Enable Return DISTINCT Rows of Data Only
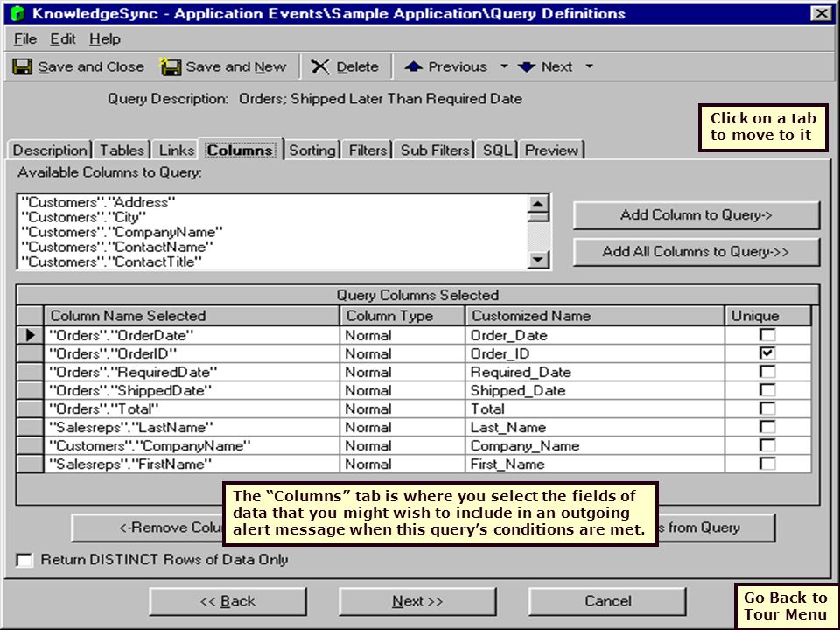This screenshot has width=840, height=630. (x=24, y=560)
